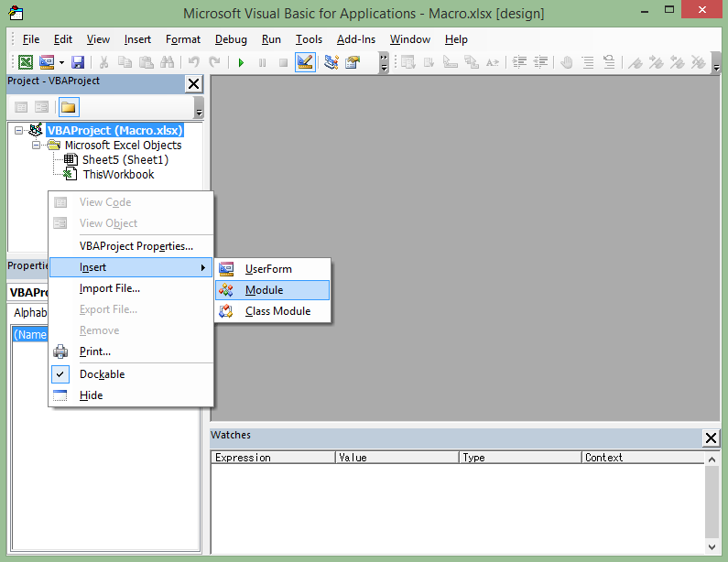Screen dimensions: 728x562
Task: Select Sheet5 (Sheet1) in project tree
Action: pos(125,160)
